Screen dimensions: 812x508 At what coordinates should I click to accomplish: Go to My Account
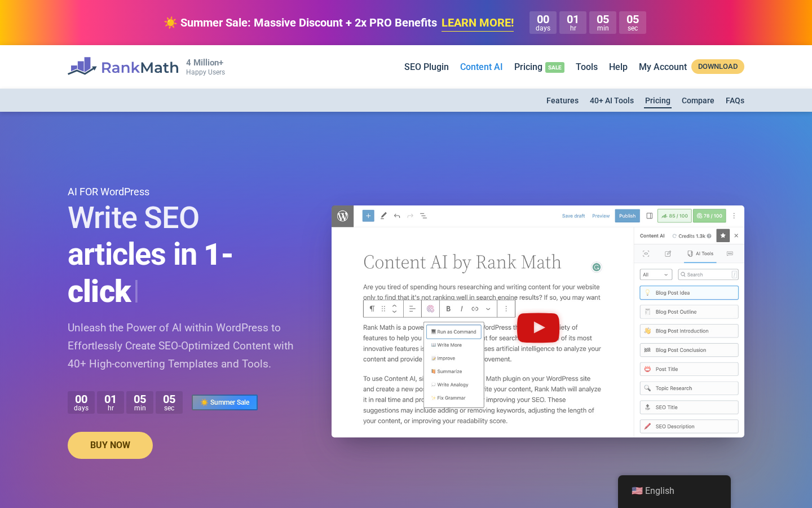[x=663, y=67]
